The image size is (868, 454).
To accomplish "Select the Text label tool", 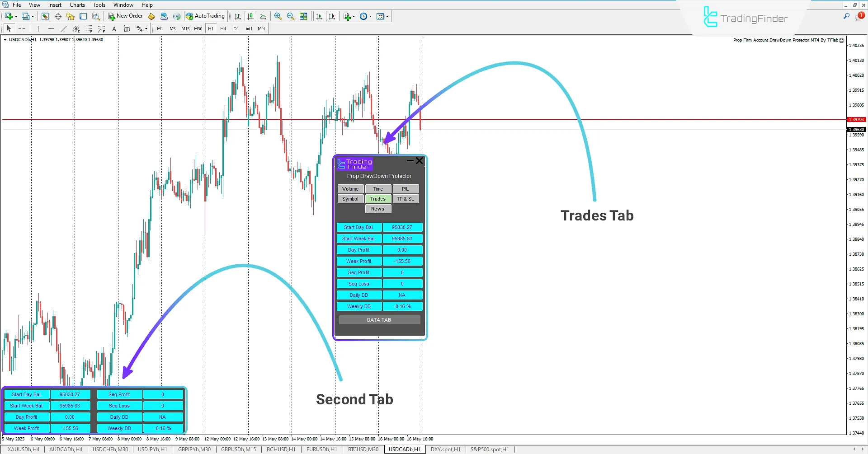I will tap(127, 28).
